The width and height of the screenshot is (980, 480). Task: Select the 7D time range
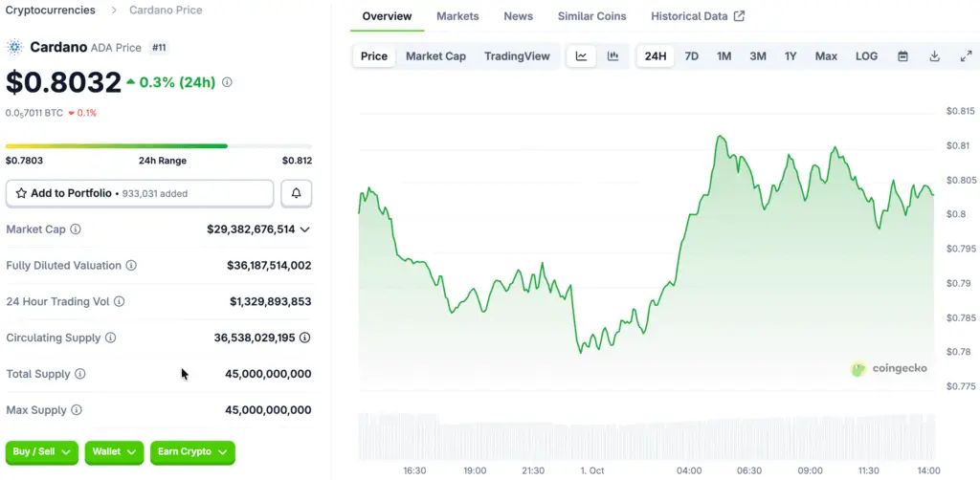point(691,56)
